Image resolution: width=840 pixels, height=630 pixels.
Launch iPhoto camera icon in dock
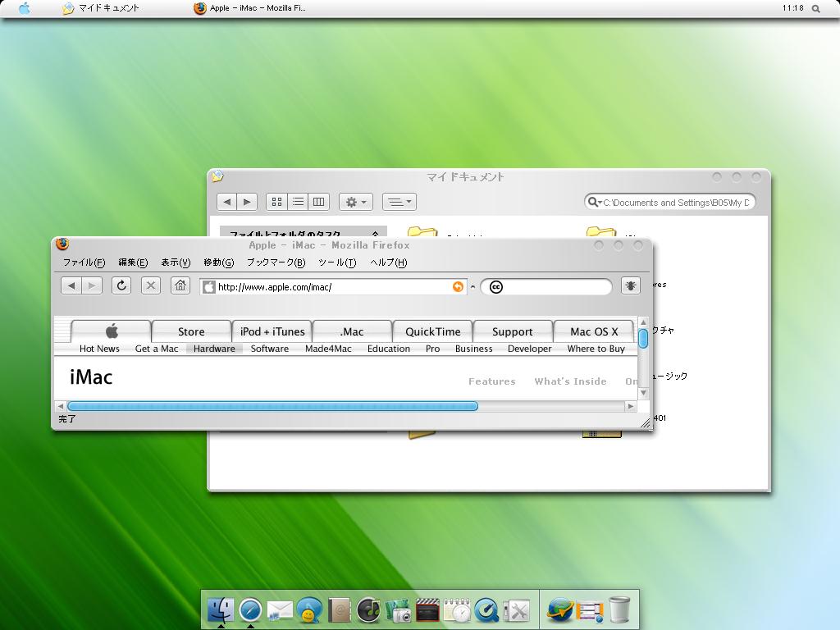(x=398, y=610)
